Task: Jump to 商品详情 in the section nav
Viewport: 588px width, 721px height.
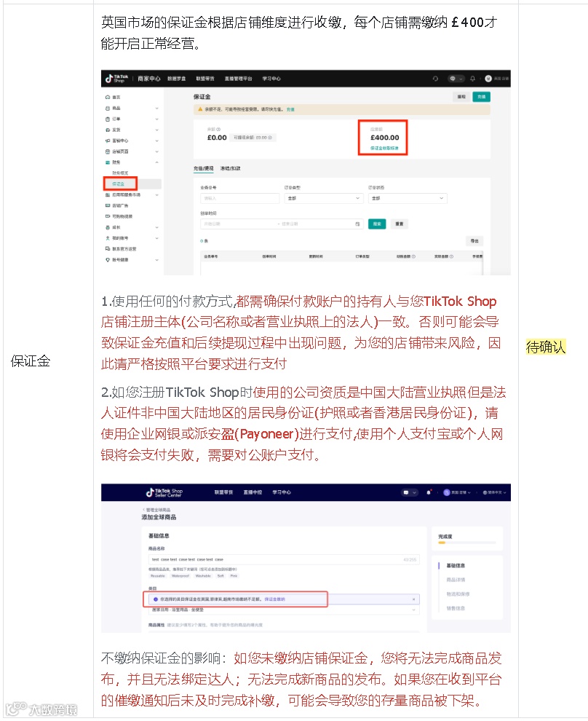Action: tap(456, 580)
